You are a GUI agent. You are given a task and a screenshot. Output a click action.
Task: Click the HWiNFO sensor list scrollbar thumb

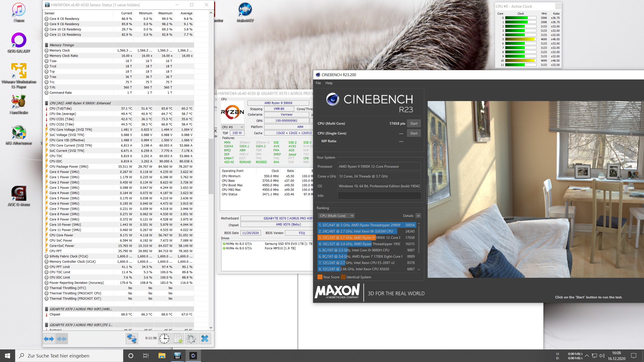click(x=211, y=166)
